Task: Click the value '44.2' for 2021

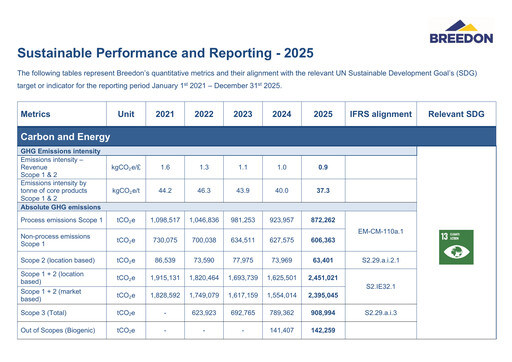Action: pyautogui.click(x=165, y=190)
